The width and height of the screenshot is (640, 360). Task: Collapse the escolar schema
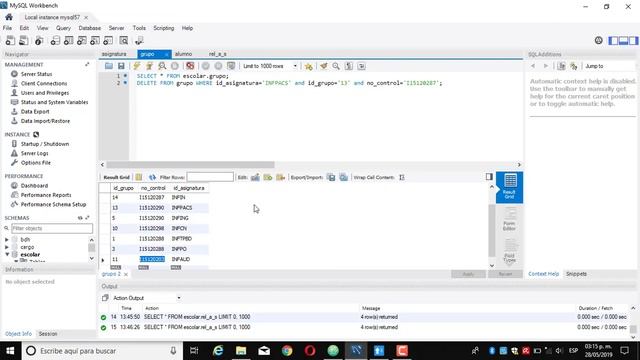click(x=7, y=254)
